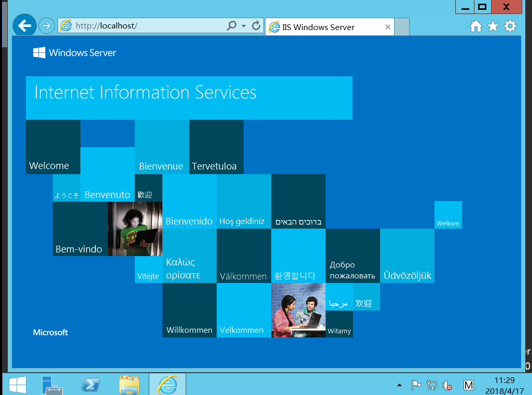532x395 pixels.
Task: Click the Microsoft footer logo
Action: [x=50, y=333]
